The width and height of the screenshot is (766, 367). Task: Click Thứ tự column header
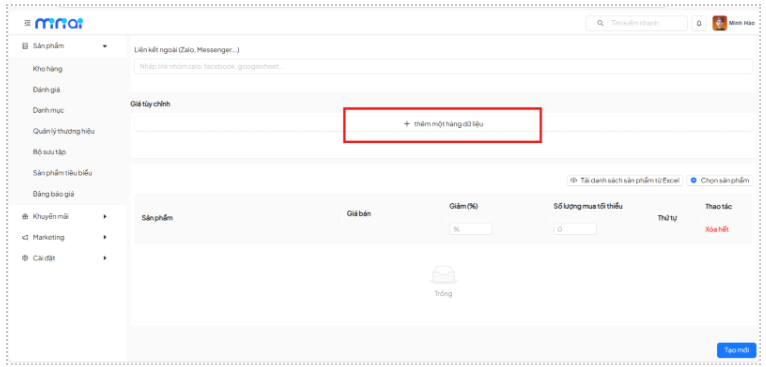click(667, 218)
